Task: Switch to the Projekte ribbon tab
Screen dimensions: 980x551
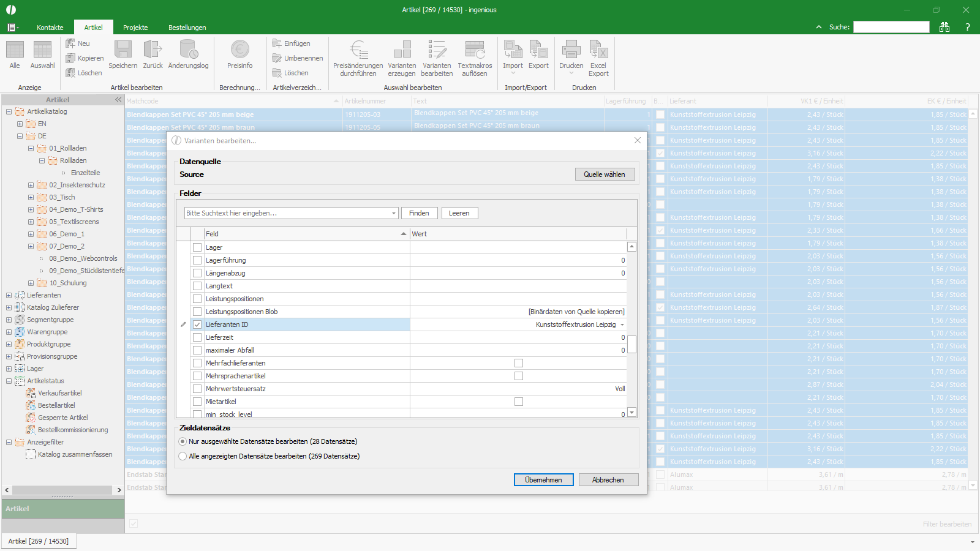Action: pyautogui.click(x=135, y=28)
